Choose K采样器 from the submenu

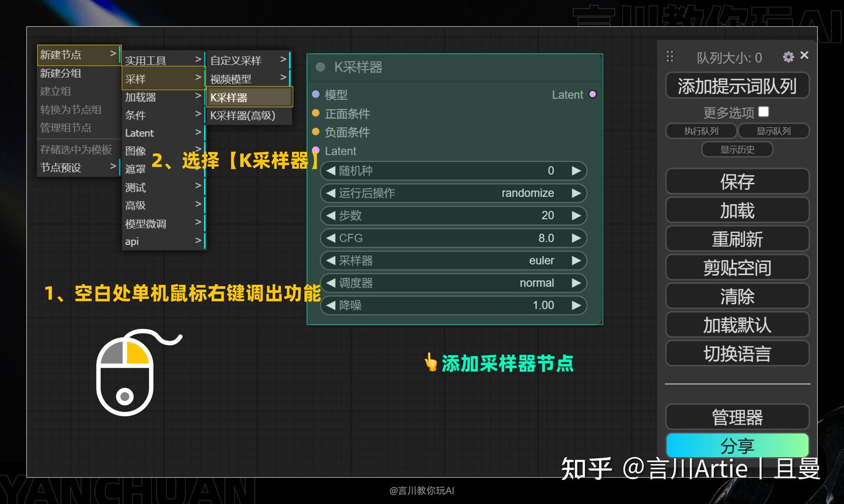[249, 97]
